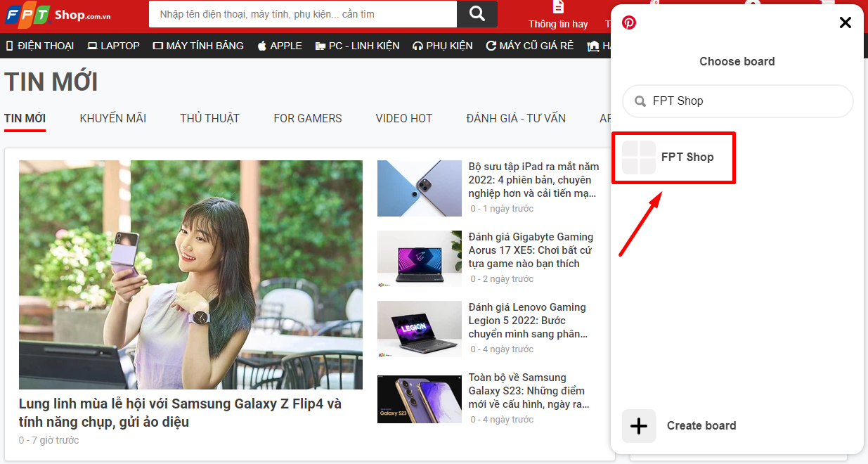Open the MÁY TÍNH BẢNG category
The width and height of the screenshot is (868, 464).
(x=199, y=46)
